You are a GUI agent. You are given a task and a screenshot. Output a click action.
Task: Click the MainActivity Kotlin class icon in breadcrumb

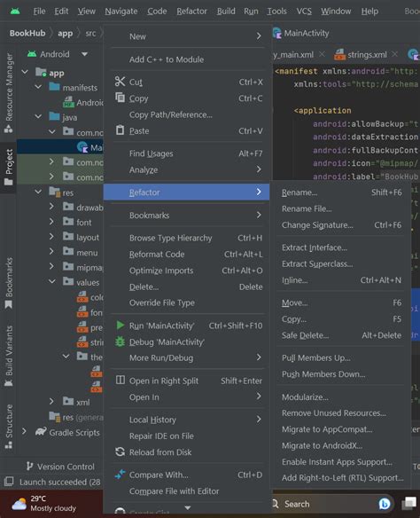coord(277,33)
